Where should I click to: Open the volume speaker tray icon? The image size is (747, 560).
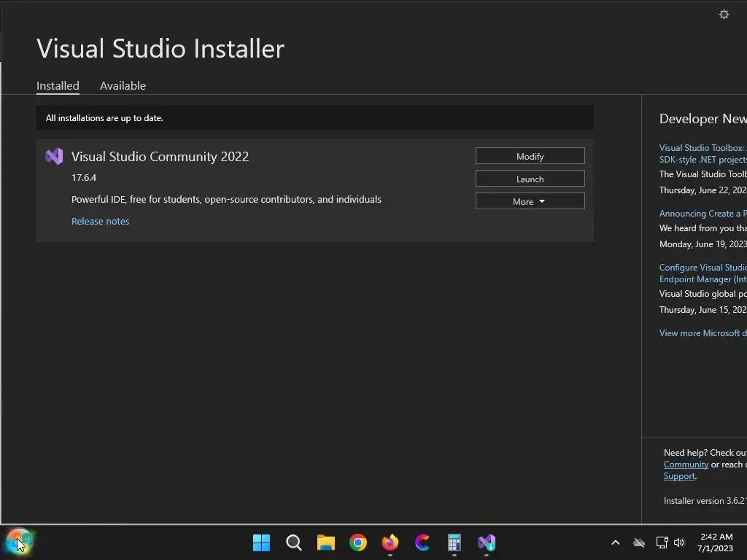click(679, 542)
